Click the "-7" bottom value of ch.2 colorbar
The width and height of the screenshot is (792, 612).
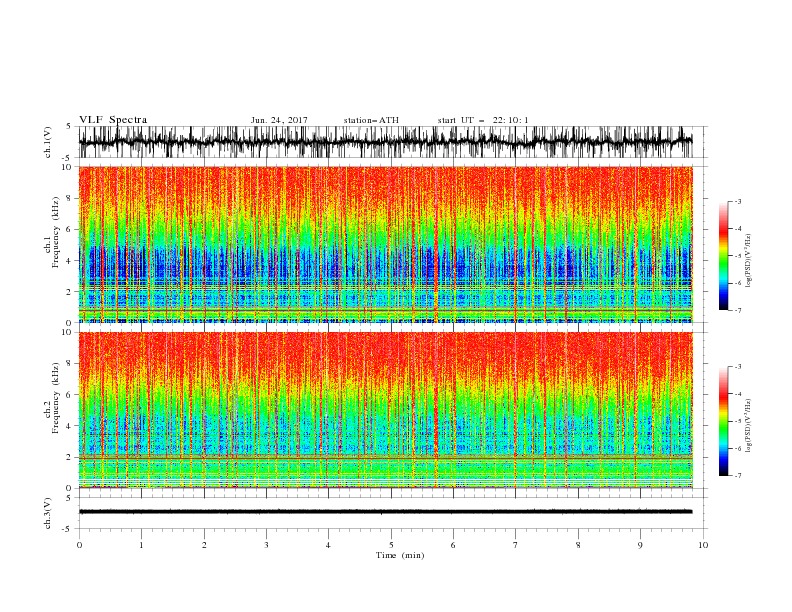[x=737, y=476]
